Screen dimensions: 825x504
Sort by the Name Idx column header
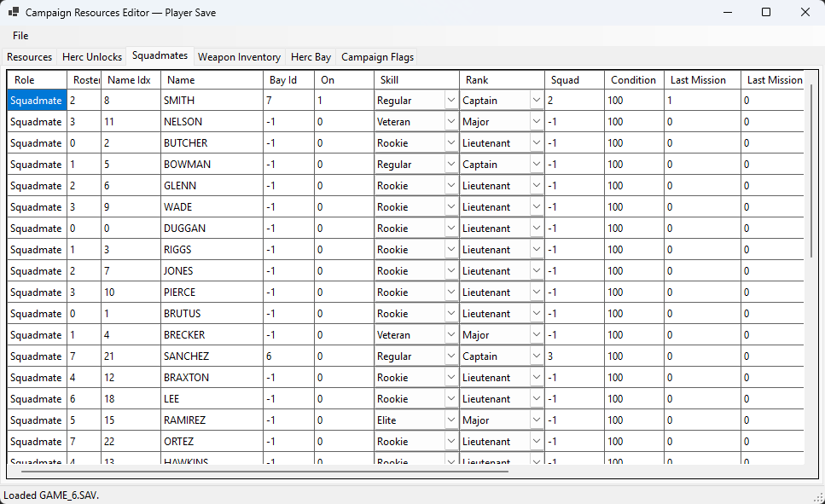(x=131, y=80)
